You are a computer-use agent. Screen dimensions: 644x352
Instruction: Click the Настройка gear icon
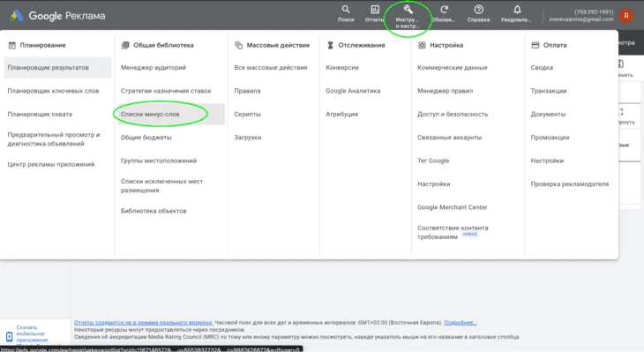(422, 45)
